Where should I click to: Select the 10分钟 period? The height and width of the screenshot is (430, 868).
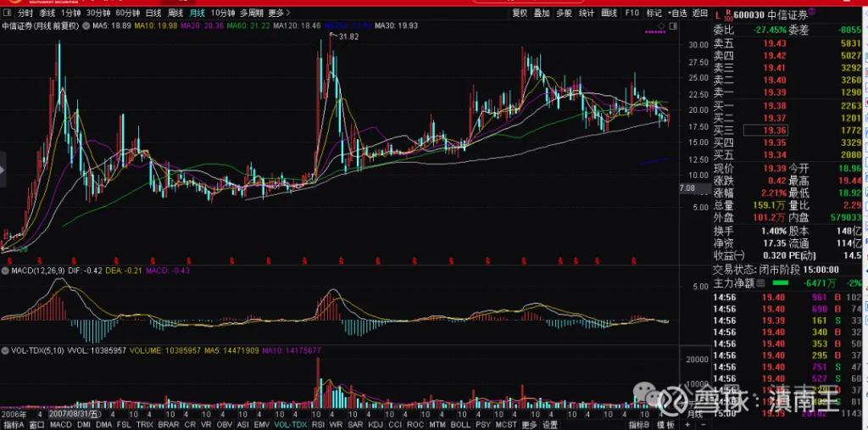click(x=223, y=13)
